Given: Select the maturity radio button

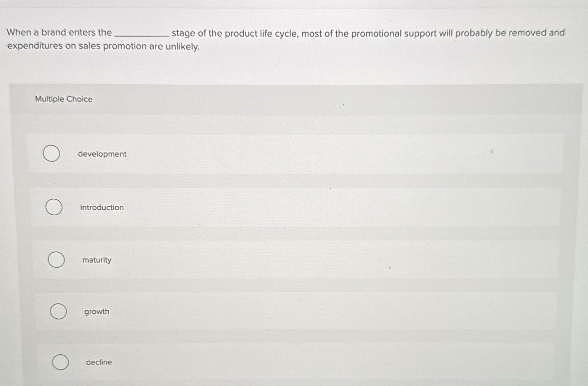Looking at the screenshot, I should coord(56,260).
